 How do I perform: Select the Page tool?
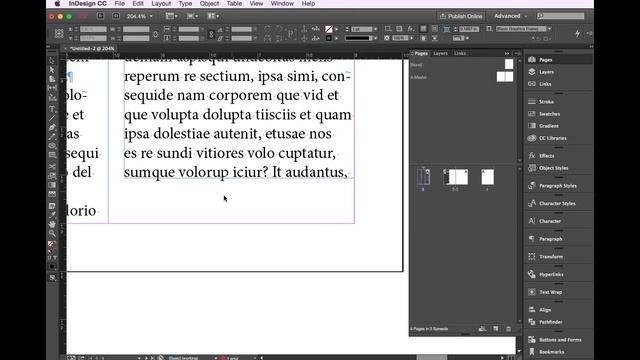tap(52, 79)
